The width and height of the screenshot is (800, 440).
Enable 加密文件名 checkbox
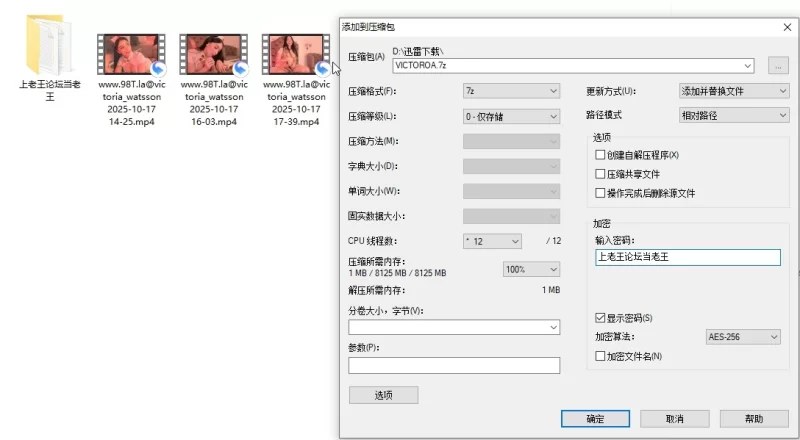(600, 356)
